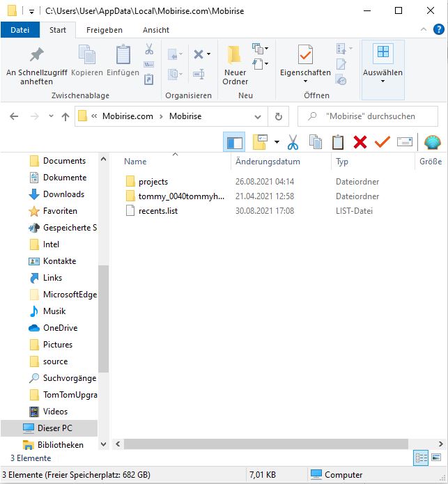The height and width of the screenshot is (484, 448).
Task: Collapse the ribbon with the chevron
Action: (424, 30)
